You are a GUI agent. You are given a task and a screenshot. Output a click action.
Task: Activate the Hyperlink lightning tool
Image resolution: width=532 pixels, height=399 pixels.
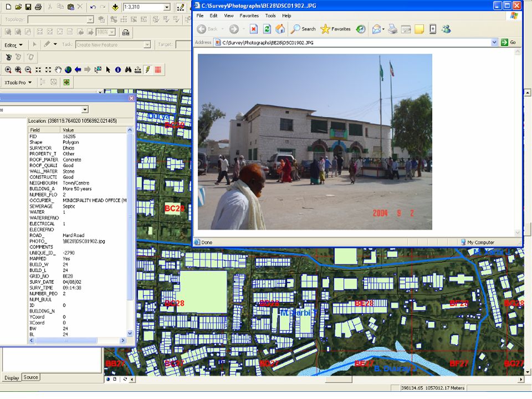148,70
